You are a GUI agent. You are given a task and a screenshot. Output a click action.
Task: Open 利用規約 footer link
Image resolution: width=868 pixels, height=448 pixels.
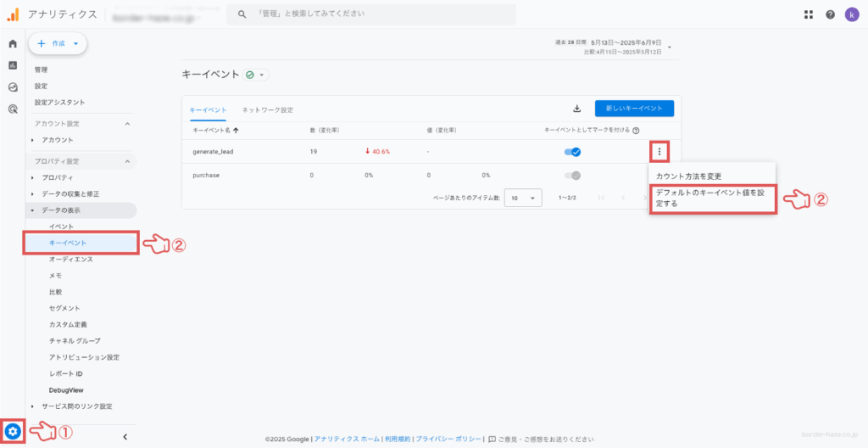[398, 440]
